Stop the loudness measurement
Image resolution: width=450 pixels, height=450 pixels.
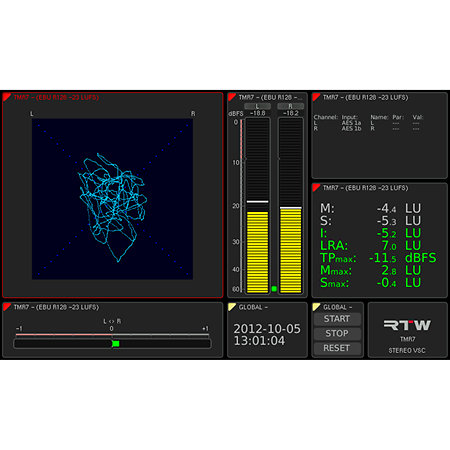tap(337, 334)
